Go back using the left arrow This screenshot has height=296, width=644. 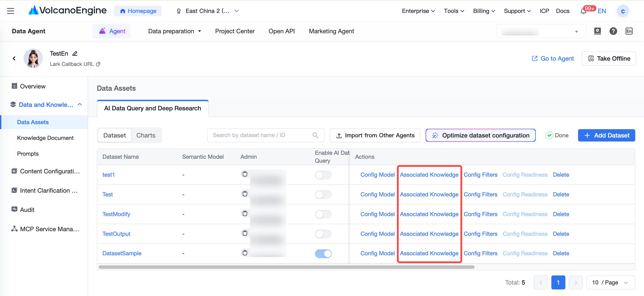click(14, 58)
